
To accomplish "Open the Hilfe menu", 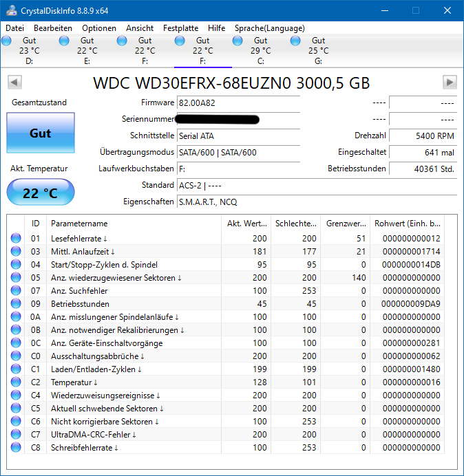I will pos(216,28).
